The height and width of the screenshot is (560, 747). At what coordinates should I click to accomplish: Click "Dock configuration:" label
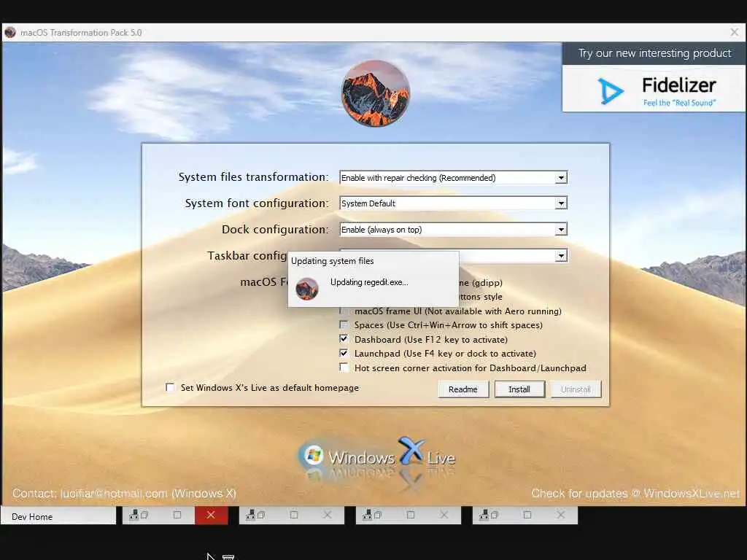click(275, 230)
